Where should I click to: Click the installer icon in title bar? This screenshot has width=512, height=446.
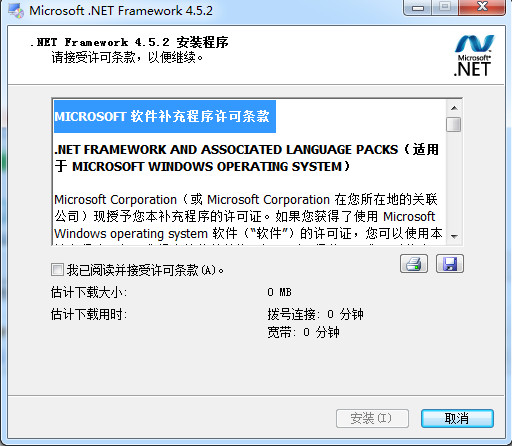coord(16,10)
